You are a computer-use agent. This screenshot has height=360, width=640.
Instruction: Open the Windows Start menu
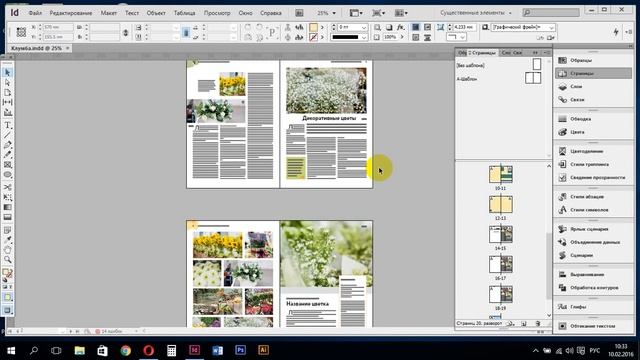tap(11, 351)
